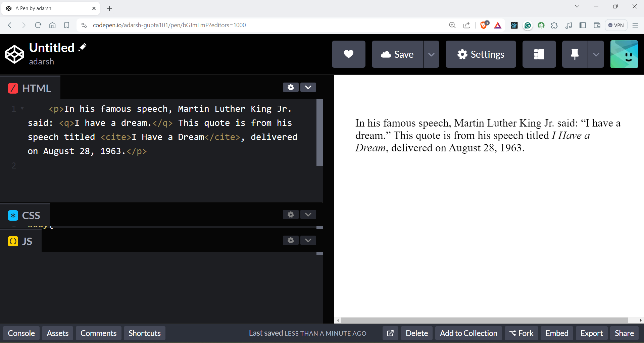Open the JS editor settings gear
Screen dimensions: 644x343
coord(291,240)
